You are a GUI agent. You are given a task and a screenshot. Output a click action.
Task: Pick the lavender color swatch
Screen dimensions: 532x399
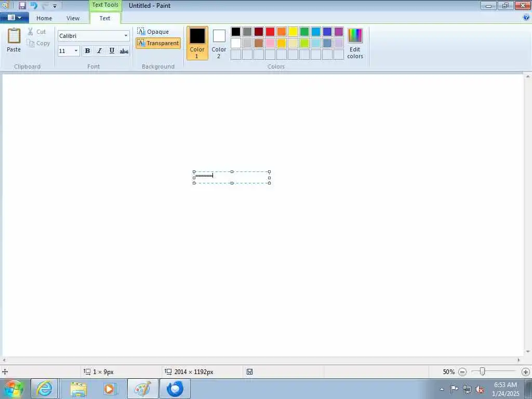pyautogui.click(x=339, y=43)
